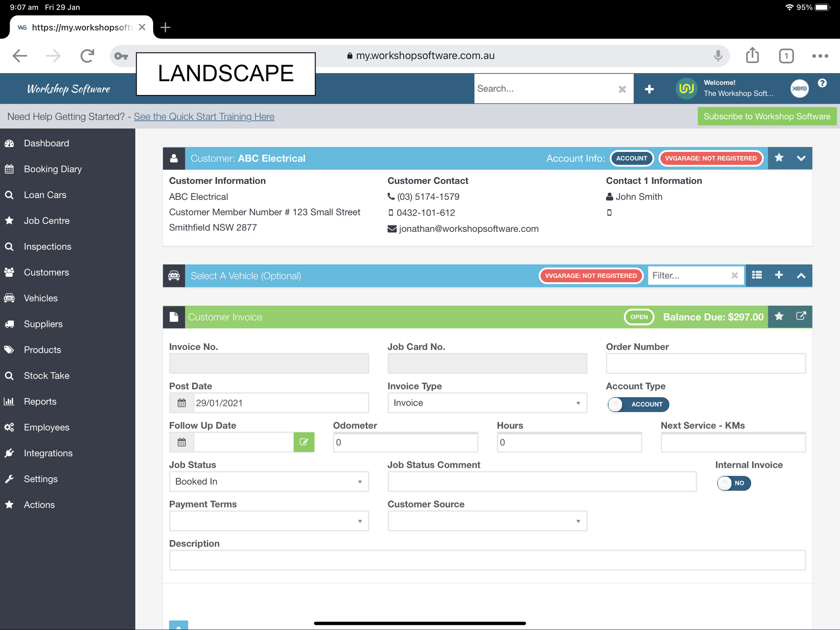This screenshot has width=840, height=630.
Task: Click the OPEN invoice status badge
Action: pos(639,317)
